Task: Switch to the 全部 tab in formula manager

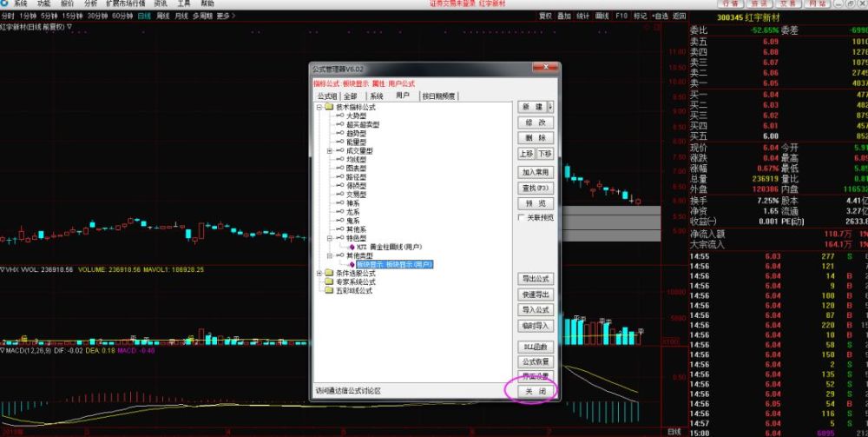Action: coord(351,96)
